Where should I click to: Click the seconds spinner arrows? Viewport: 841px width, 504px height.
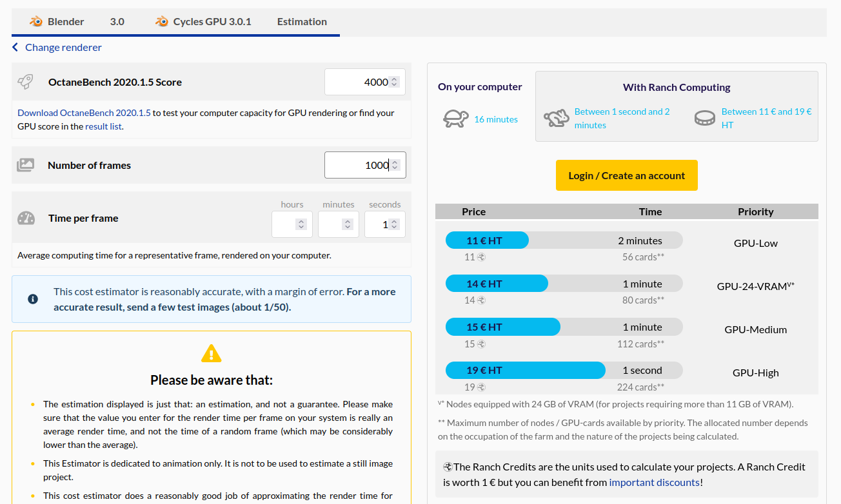(x=394, y=224)
